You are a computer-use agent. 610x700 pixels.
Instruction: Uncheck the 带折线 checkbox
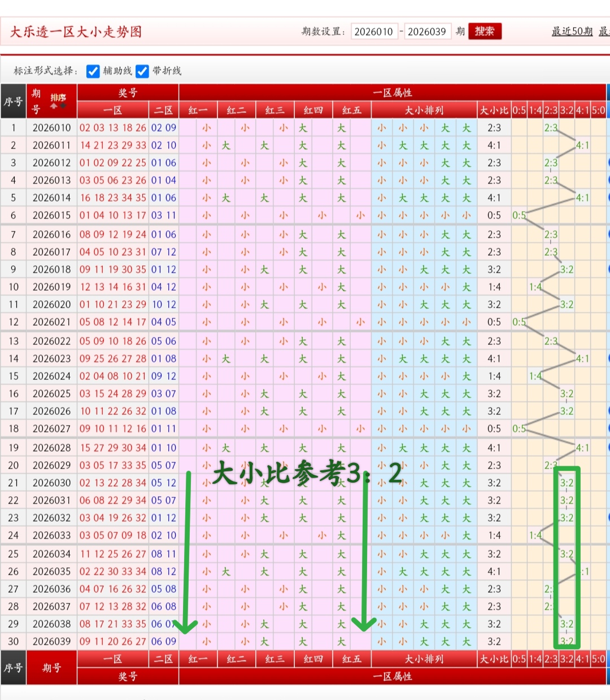pos(142,71)
